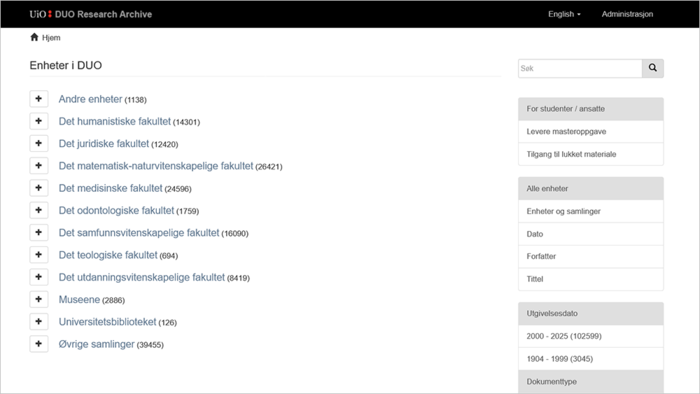Viewport: 700px width, 394px height.
Task: Expand Det medisinske fakultet plus button
Action: coord(39,188)
